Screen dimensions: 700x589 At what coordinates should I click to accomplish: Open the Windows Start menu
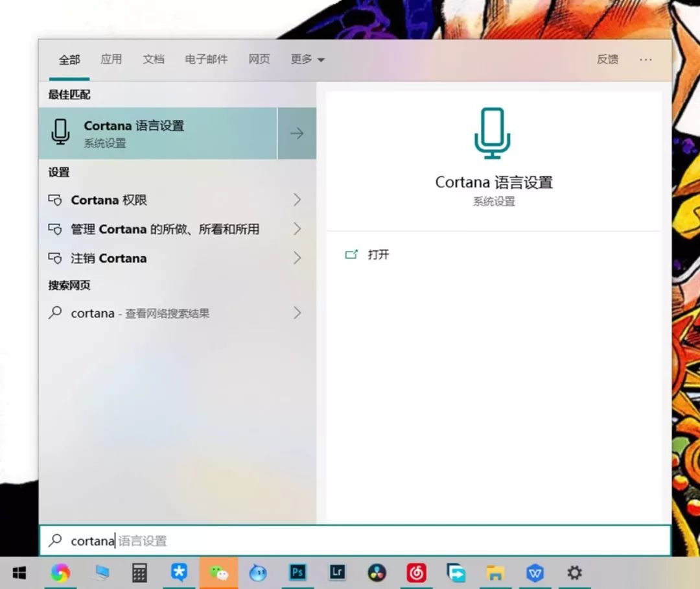tap(19, 573)
